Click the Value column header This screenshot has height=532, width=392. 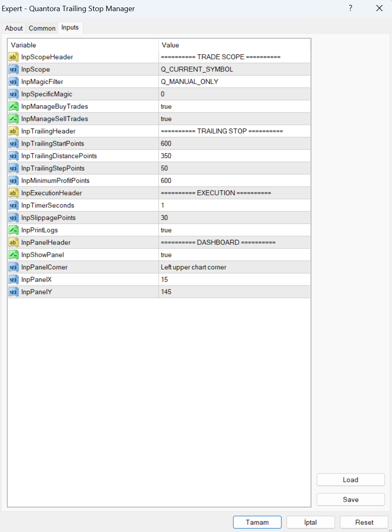(x=235, y=45)
